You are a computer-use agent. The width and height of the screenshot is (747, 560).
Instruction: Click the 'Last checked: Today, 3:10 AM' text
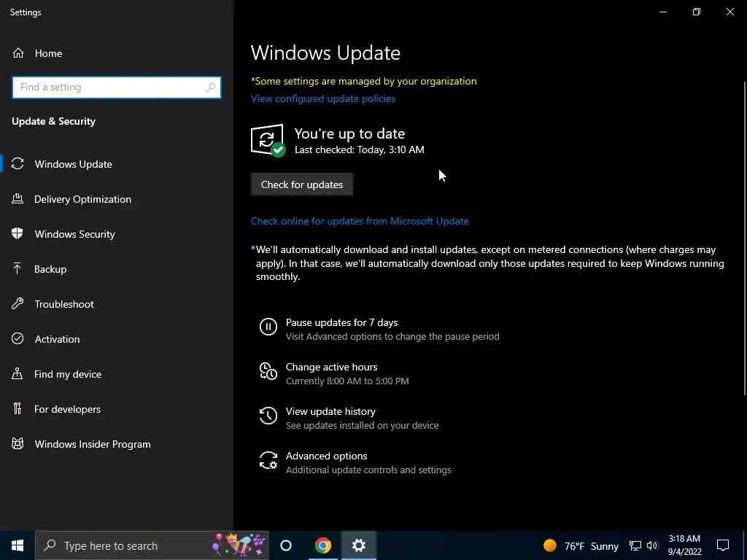(x=359, y=149)
